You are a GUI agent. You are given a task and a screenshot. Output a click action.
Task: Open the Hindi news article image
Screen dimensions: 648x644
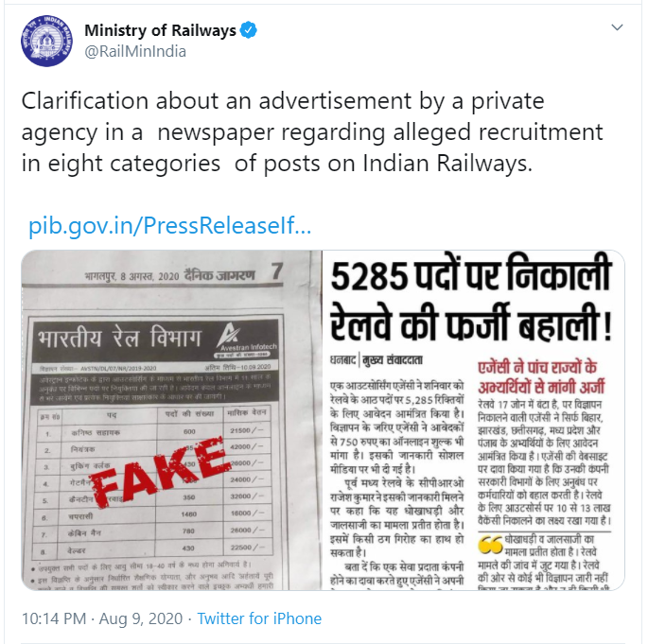point(474,420)
